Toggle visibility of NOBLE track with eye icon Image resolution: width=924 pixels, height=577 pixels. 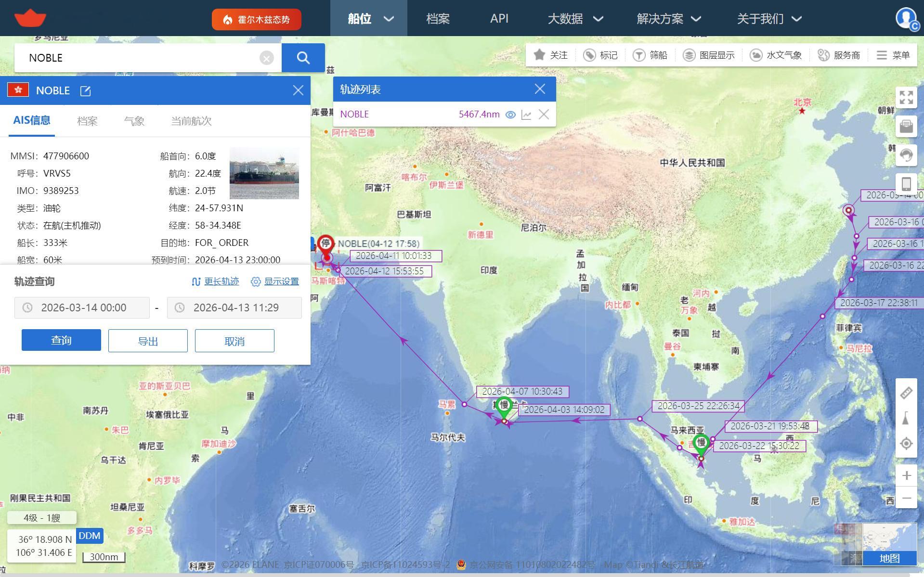(510, 115)
